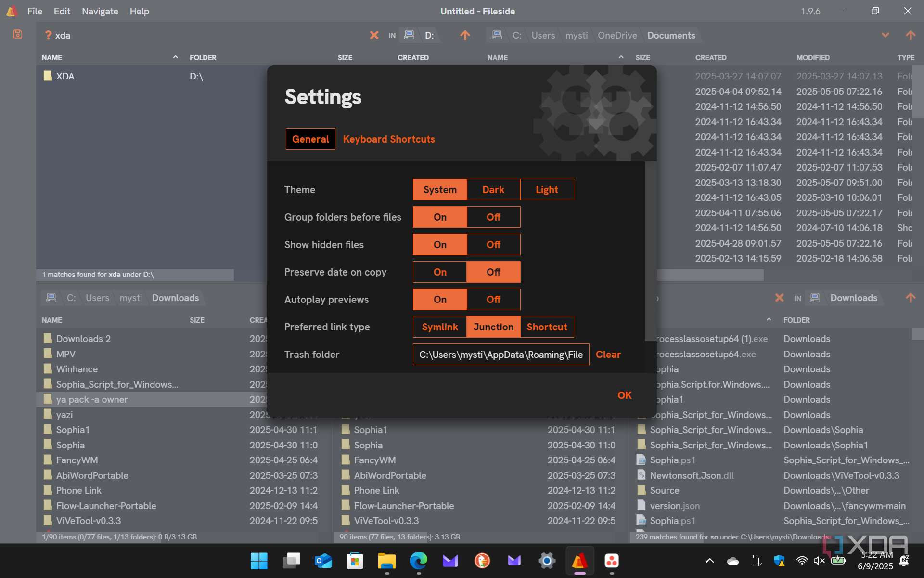Set Theme to Dark
Image resolution: width=924 pixels, height=578 pixels.
tap(493, 190)
